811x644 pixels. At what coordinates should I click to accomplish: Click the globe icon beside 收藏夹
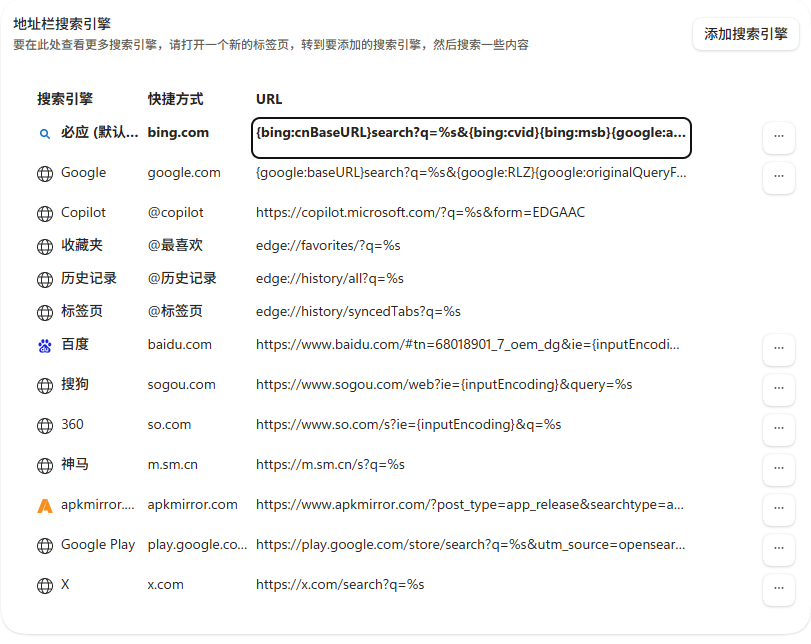[x=45, y=247]
